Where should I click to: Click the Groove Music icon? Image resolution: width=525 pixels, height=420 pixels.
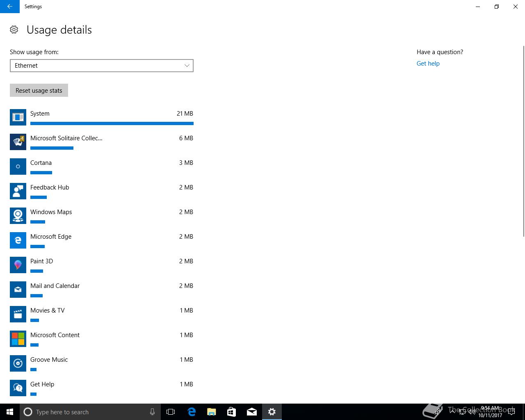coord(18,363)
